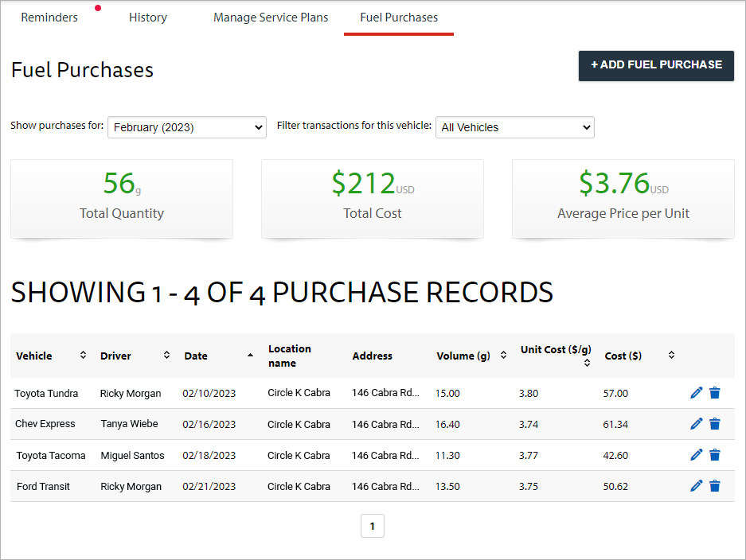The image size is (746, 560).
Task: Edit Tanya Wiebe's Chev Express entry
Action: pos(696,423)
